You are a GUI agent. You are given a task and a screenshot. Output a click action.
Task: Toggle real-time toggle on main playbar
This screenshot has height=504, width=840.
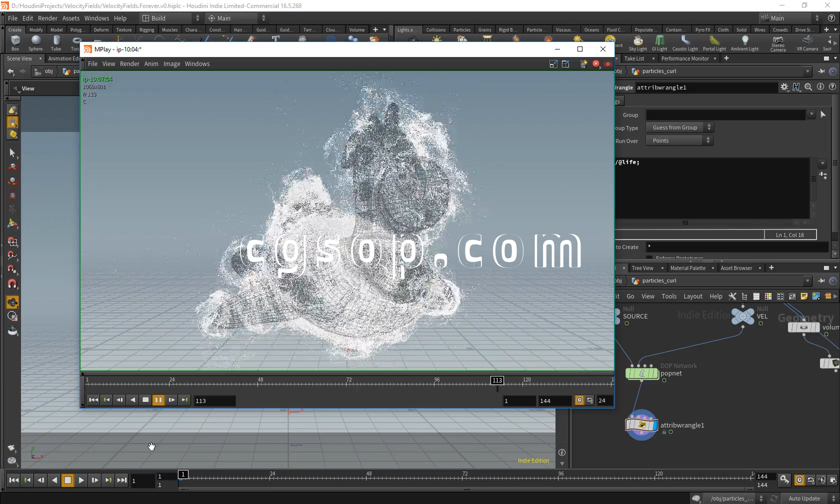[799, 480]
